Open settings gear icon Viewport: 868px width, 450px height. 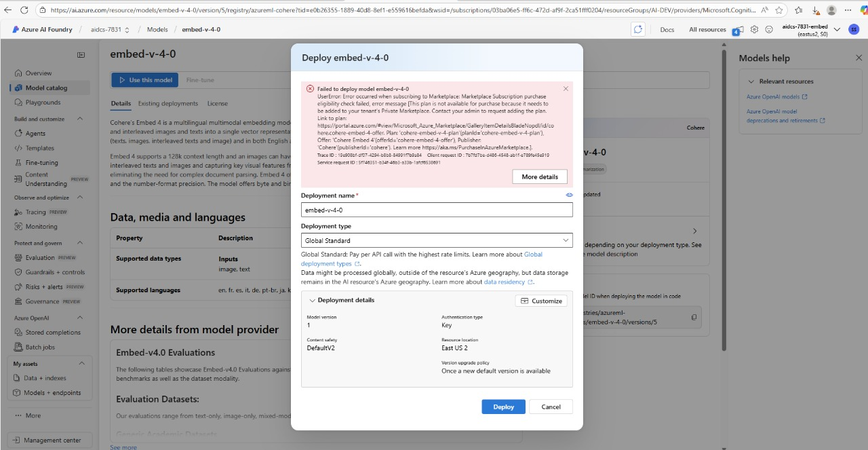coord(754,30)
